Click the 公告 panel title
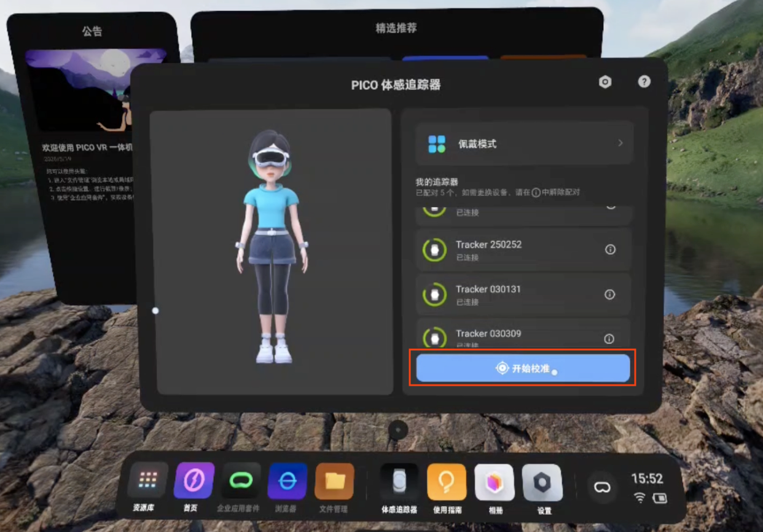The image size is (763, 532). point(92,31)
